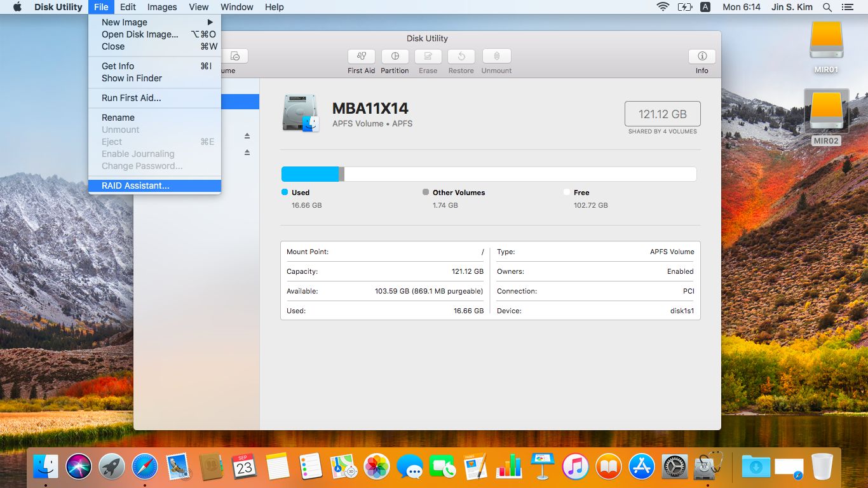
Task: Click the First Aid toolbar icon
Action: (361, 56)
